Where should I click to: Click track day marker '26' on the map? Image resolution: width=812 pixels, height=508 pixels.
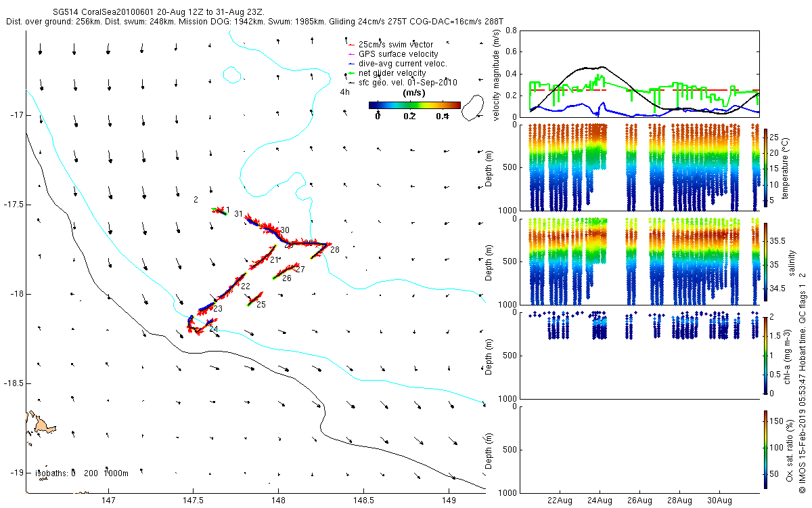tap(287, 278)
